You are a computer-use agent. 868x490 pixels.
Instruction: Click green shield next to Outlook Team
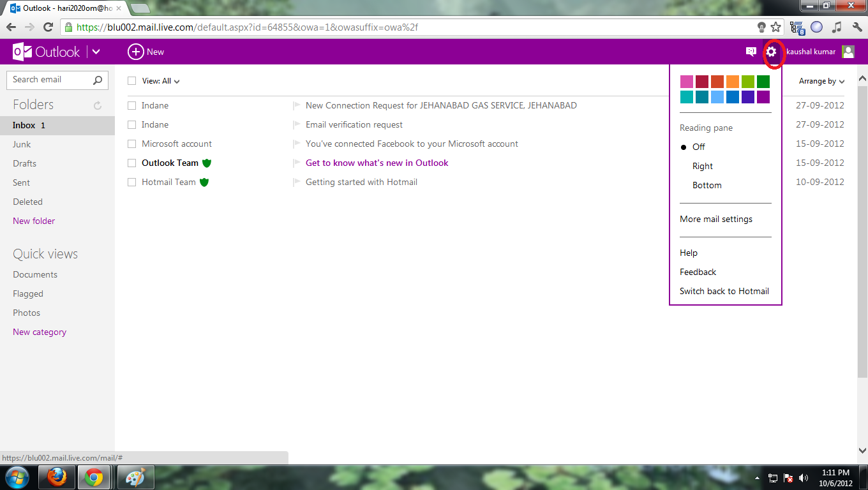coord(207,163)
